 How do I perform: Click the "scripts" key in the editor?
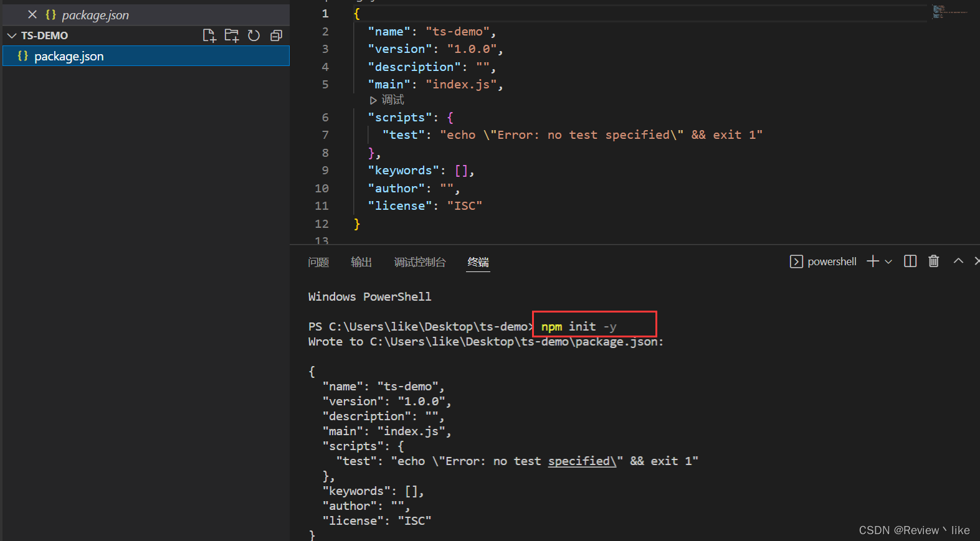click(x=400, y=117)
